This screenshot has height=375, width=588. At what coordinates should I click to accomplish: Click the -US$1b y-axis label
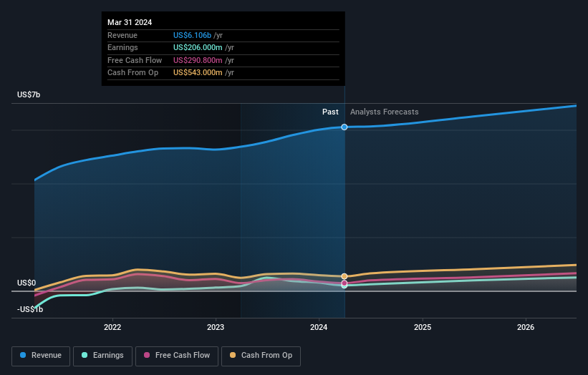(x=30, y=309)
